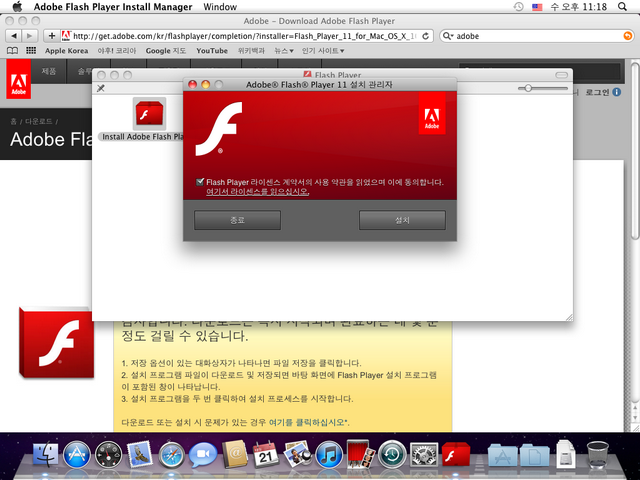The height and width of the screenshot is (480, 640).
Task: Click the large Flash Player box image
Action: pyautogui.click(x=56, y=342)
